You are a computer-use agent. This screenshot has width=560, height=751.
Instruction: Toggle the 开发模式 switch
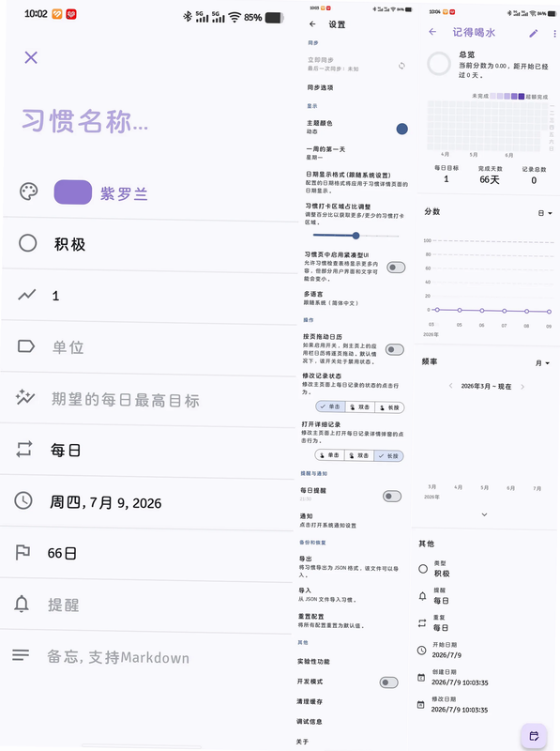click(388, 682)
